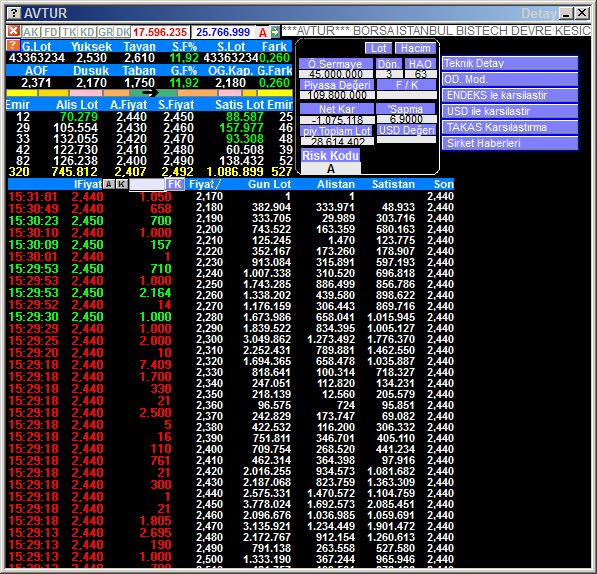Open TAKAS Karşılaştırma
Screen dimensions: 597x574
510,127
